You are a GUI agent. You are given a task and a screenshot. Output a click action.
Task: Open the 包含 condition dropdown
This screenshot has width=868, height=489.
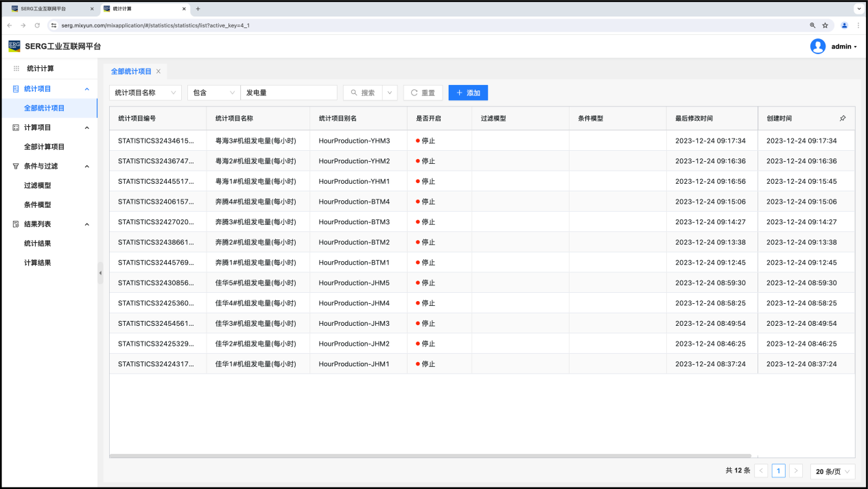click(213, 93)
